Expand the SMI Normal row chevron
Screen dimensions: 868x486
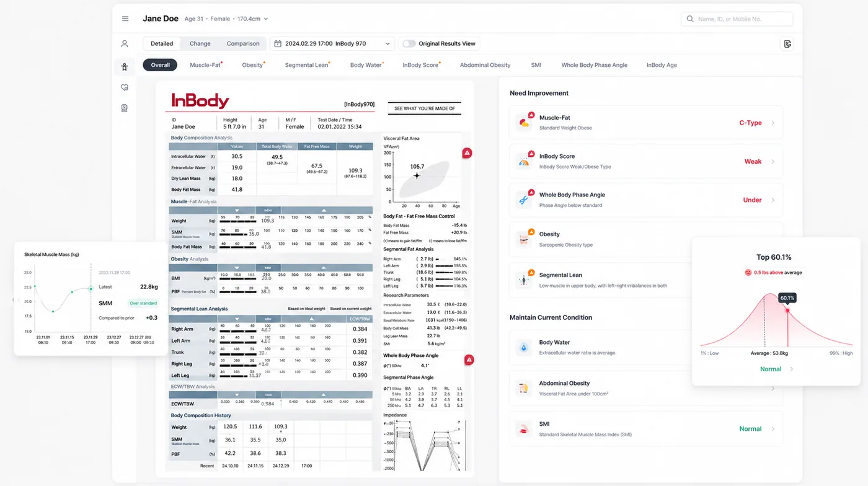(773, 429)
